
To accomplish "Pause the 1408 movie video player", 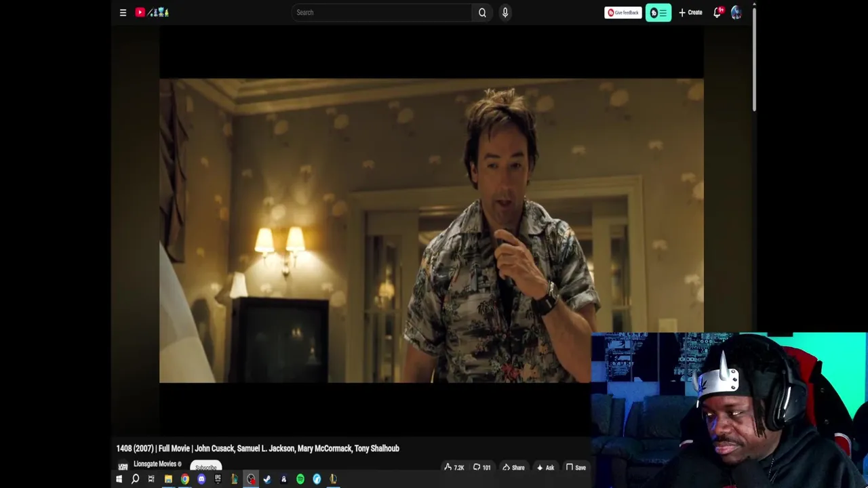I will [431, 230].
